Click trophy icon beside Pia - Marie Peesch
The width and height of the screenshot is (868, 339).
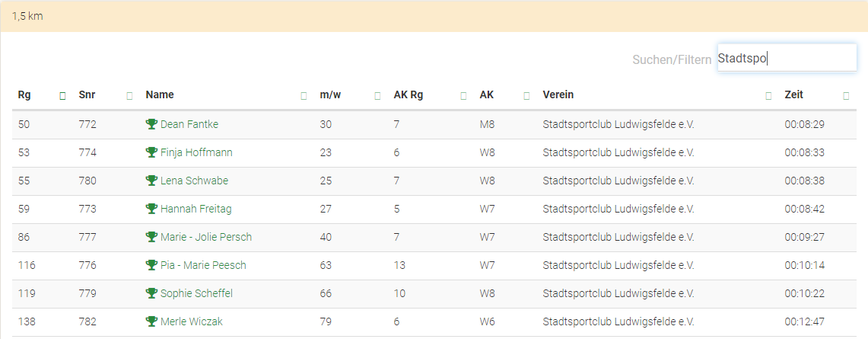(151, 265)
